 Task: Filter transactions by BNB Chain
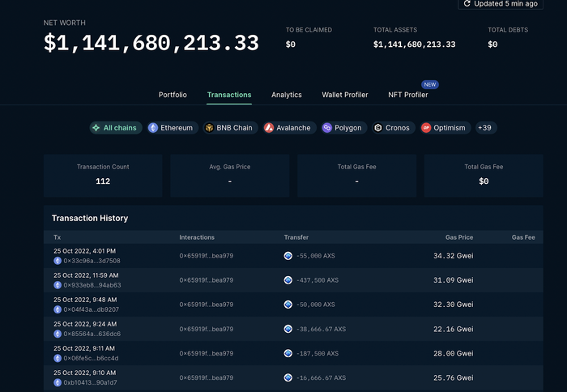(230, 128)
